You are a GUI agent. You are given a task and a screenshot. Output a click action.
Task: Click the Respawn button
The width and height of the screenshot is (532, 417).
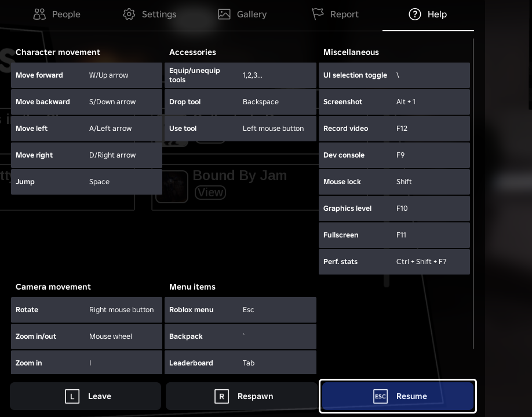click(x=241, y=396)
